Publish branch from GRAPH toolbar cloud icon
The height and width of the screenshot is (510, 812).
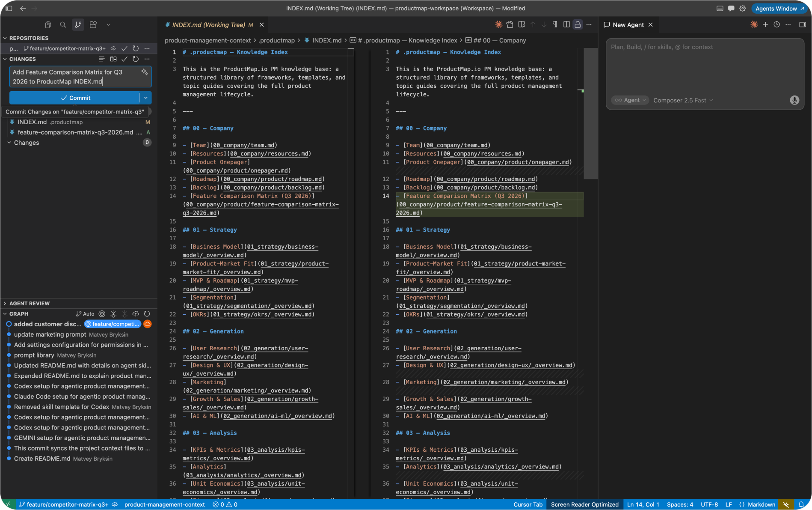click(x=136, y=314)
